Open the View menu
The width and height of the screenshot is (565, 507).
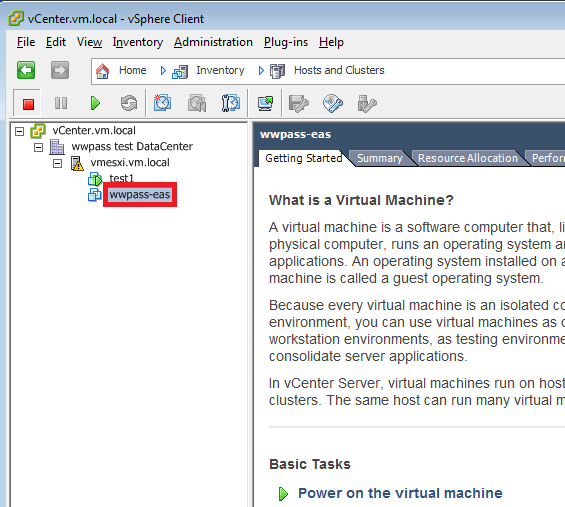pyautogui.click(x=89, y=42)
